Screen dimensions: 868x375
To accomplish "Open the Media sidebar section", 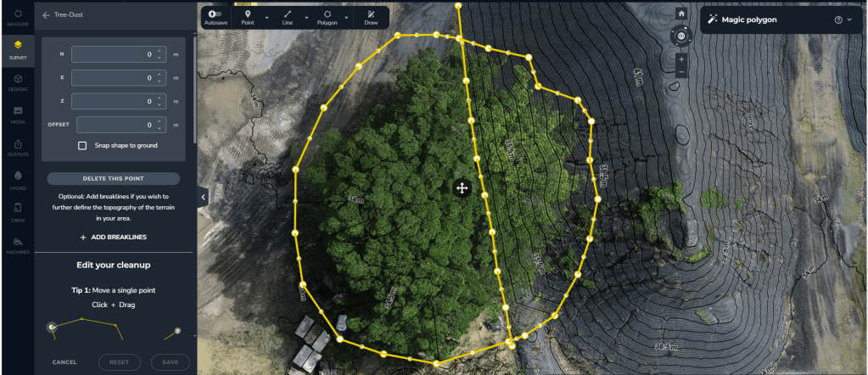I will pos(18,115).
